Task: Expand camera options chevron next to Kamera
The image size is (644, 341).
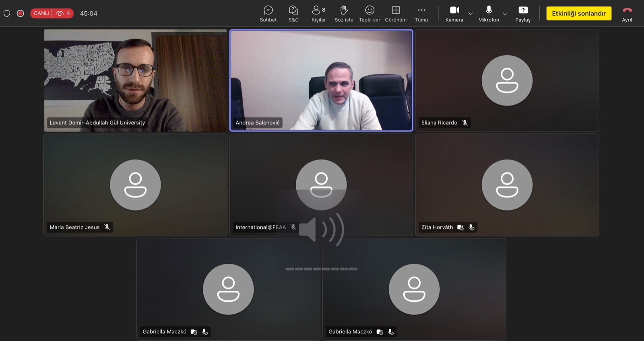Action: click(471, 14)
